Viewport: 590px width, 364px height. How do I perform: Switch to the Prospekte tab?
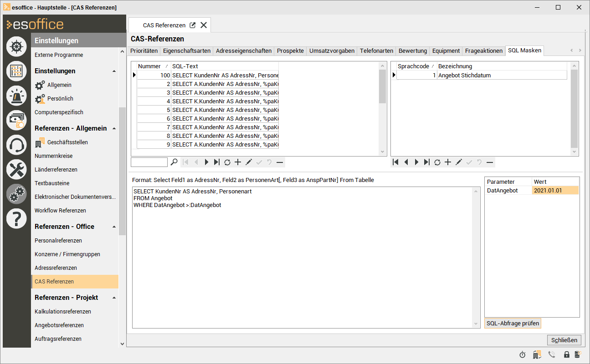tap(290, 51)
